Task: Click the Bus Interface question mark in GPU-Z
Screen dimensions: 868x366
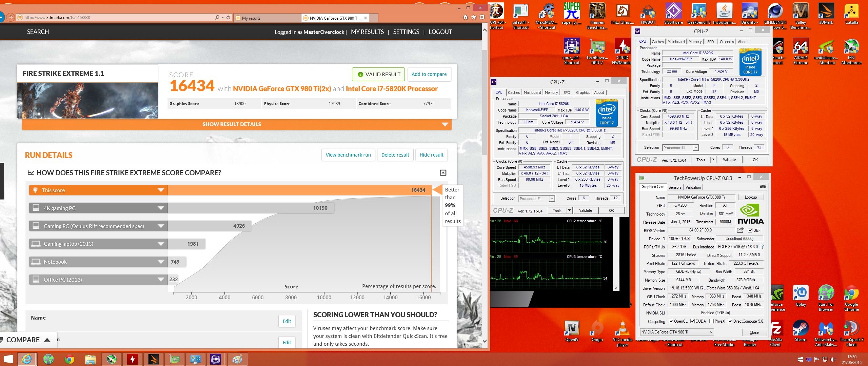Action: [763, 247]
